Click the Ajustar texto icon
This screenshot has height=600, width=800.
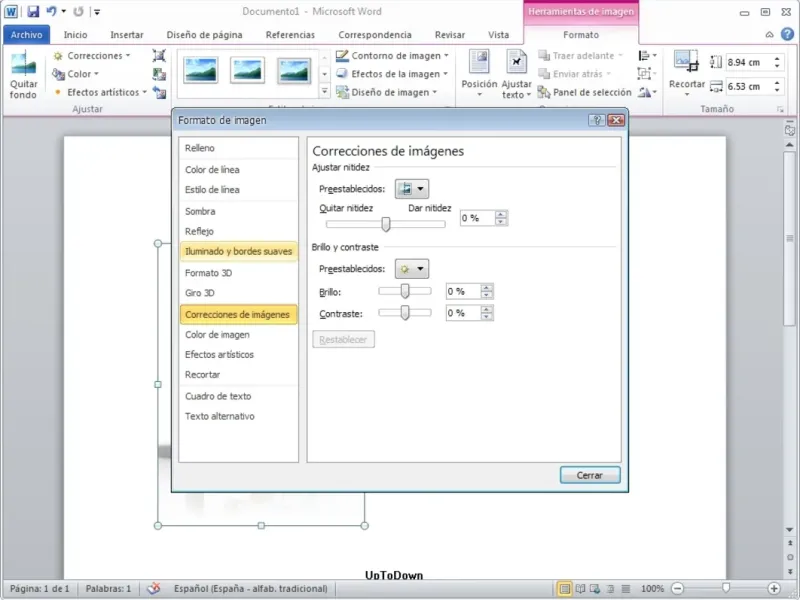[x=516, y=62]
